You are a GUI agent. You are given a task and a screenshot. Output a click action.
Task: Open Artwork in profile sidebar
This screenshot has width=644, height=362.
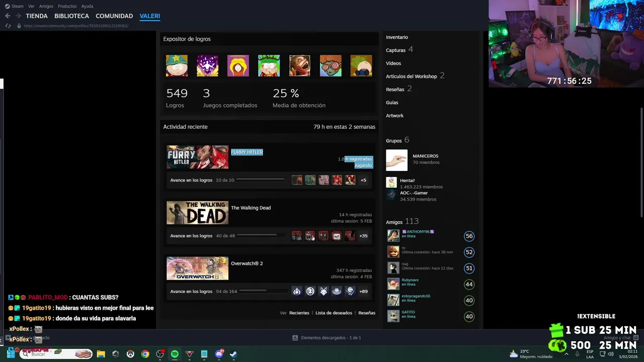tap(394, 116)
